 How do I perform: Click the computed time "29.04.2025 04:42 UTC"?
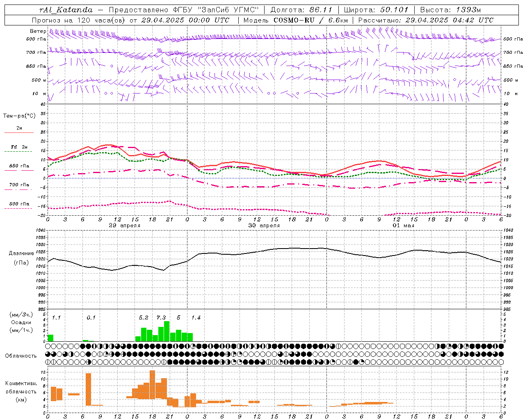coord(450,20)
